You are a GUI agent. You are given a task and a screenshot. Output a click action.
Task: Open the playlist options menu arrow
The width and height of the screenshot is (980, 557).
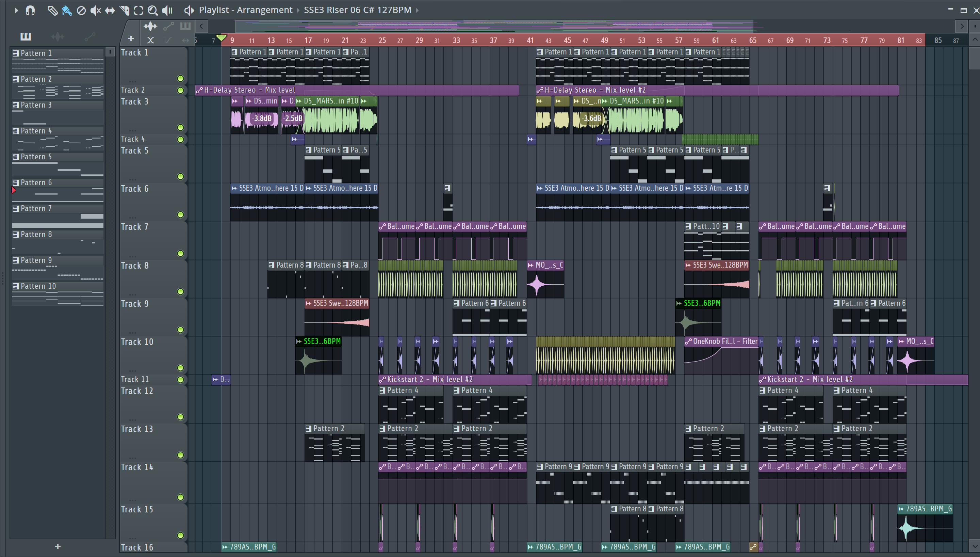(16, 10)
